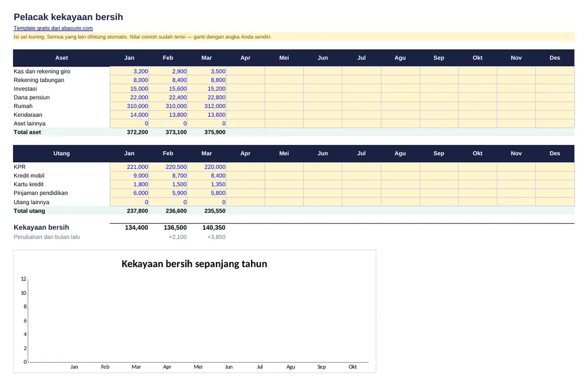Select the yellow instruction note about filling cells

293,37
